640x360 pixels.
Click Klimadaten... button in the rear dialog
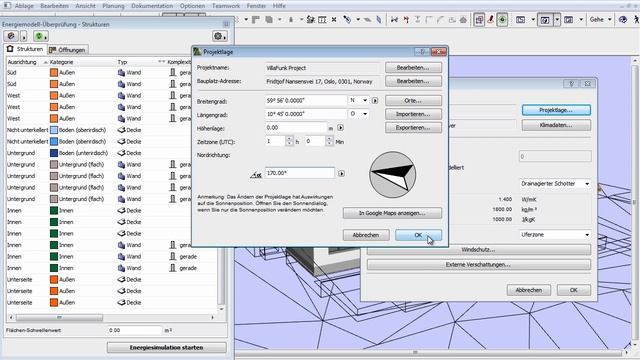pyautogui.click(x=556, y=125)
